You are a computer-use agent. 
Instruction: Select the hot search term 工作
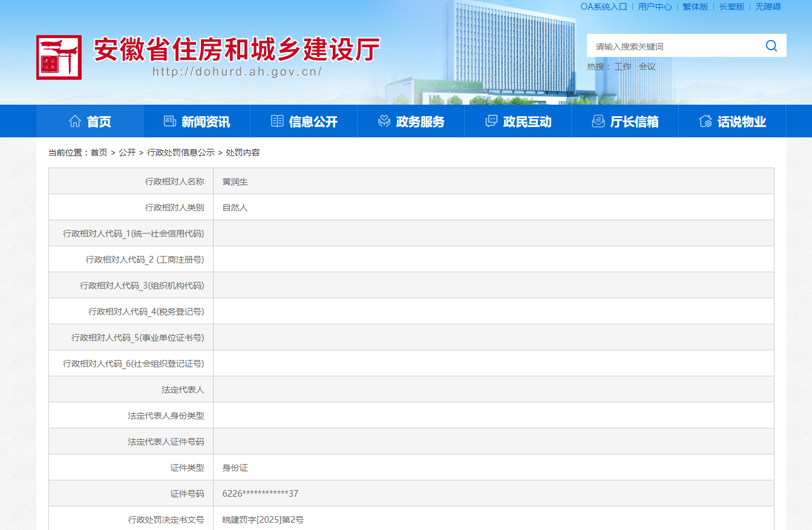(x=623, y=67)
